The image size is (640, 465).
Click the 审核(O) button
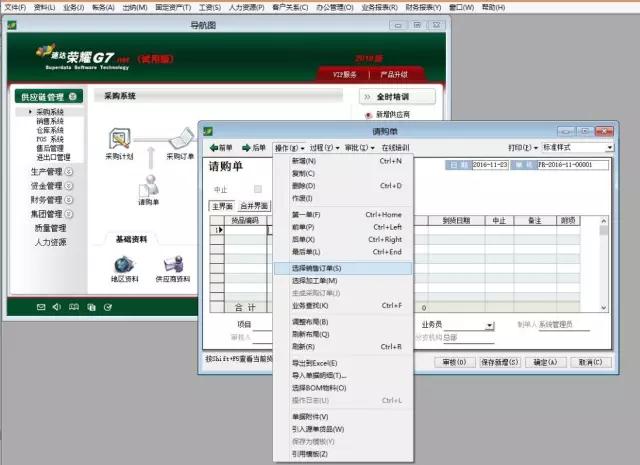(x=454, y=362)
